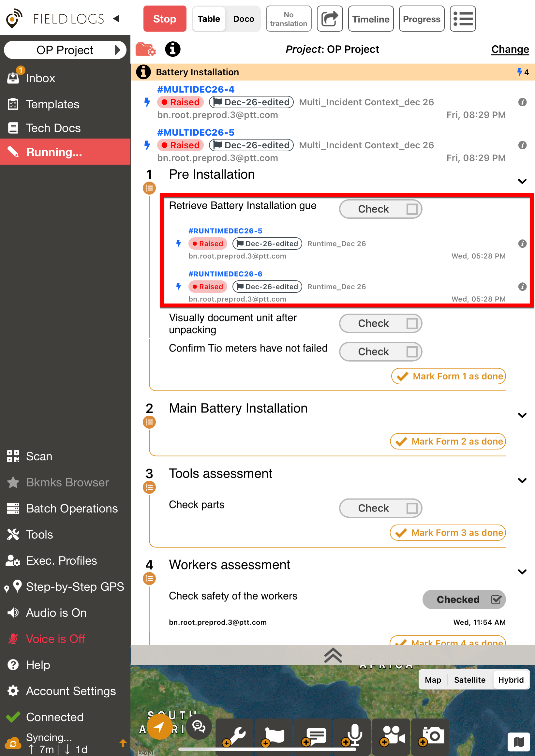Collapse the Tools assessment section chevron
The image size is (535, 756).
522,481
